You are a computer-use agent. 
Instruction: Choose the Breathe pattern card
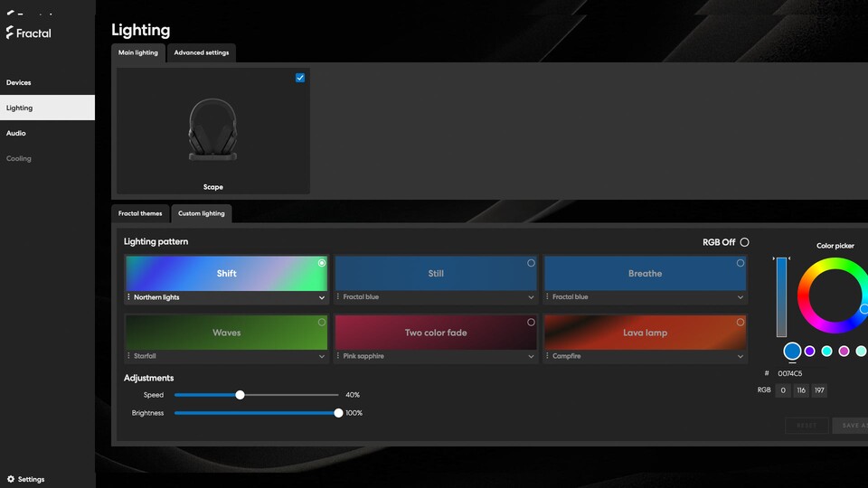tap(645, 273)
